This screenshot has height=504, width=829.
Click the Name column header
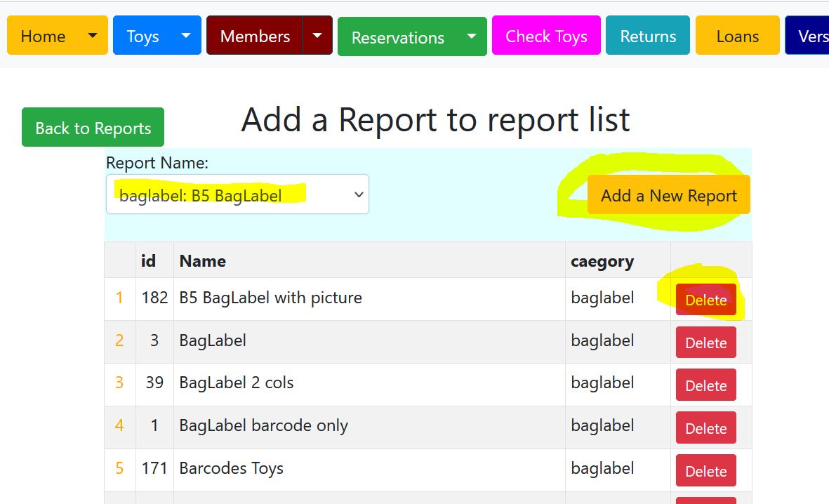coord(203,261)
